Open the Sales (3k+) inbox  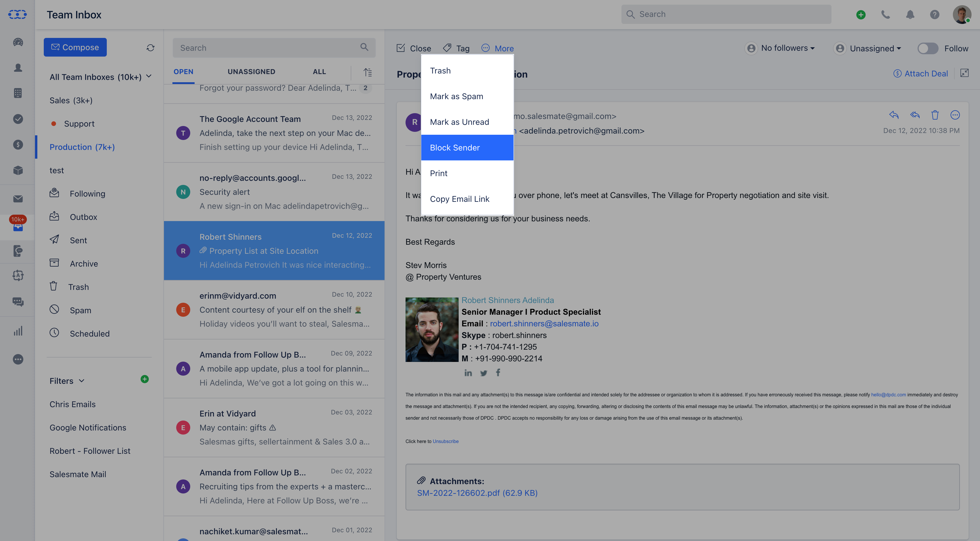[x=71, y=100]
